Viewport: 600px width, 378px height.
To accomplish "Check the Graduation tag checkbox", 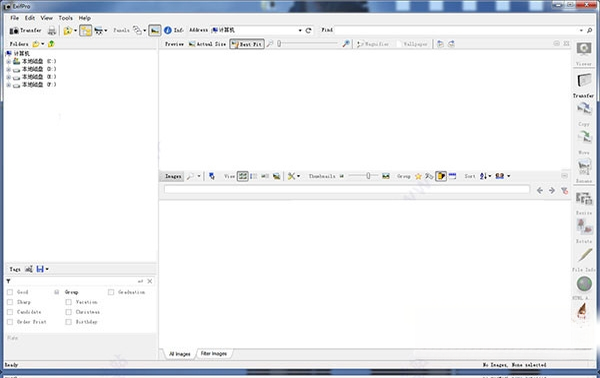I will tap(111, 292).
